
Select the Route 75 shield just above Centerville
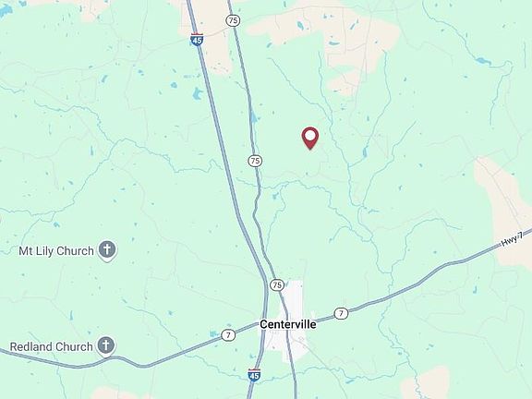tap(277, 285)
